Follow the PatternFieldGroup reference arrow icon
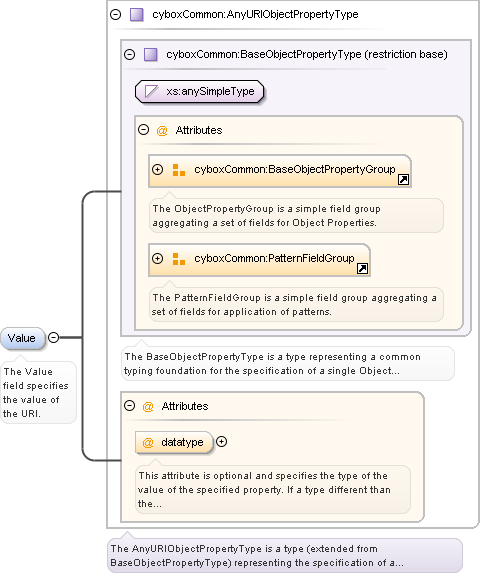This screenshot has height=576, width=481. [x=362, y=269]
